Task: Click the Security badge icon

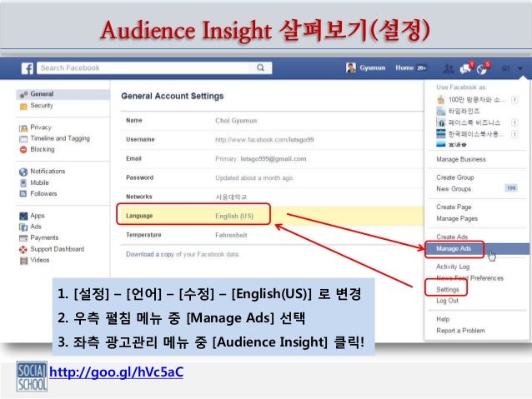Action: pyautogui.click(x=23, y=106)
